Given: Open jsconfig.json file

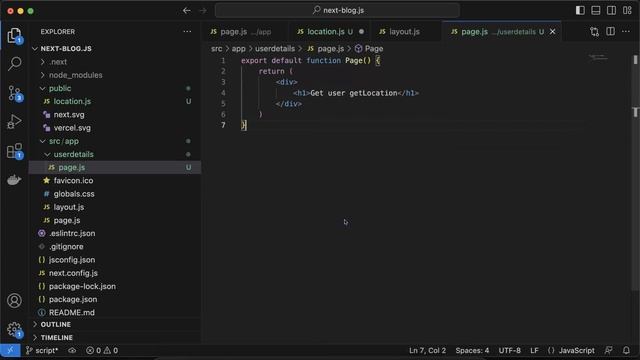Looking at the screenshot, I should 115,260.
